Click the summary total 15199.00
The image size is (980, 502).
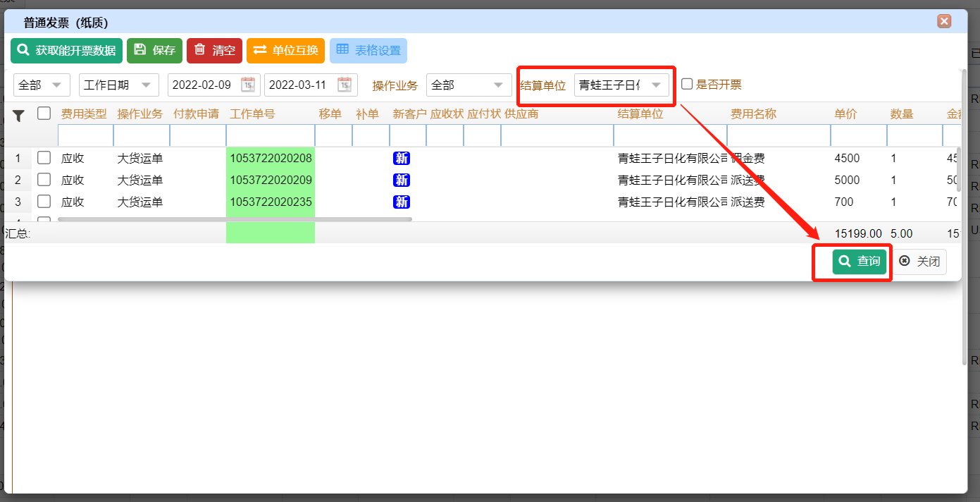click(858, 233)
